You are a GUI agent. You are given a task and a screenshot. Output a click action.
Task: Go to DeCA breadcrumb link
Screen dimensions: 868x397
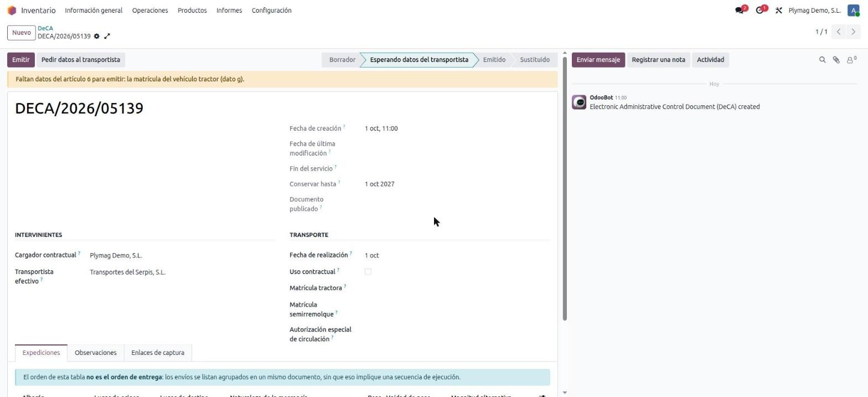click(x=45, y=28)
